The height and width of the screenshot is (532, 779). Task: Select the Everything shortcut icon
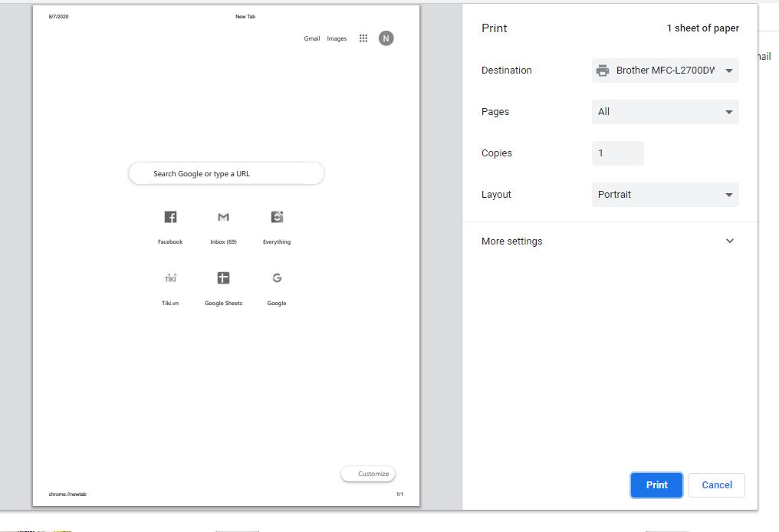277,217
